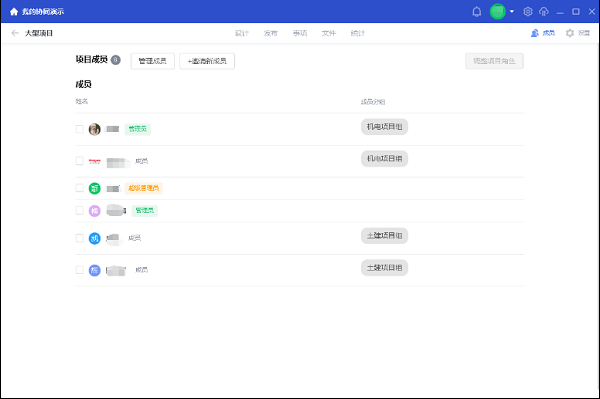The width and height of the screenshot is (600, 399).
Task: Check the 超级管理员 member's checkbox
Action: tap(80, 188)
